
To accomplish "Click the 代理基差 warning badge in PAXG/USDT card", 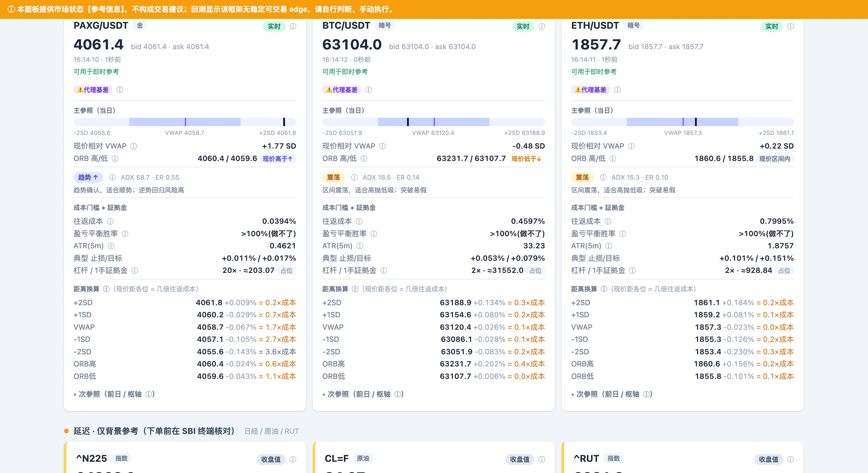I will tap(93, 90).
